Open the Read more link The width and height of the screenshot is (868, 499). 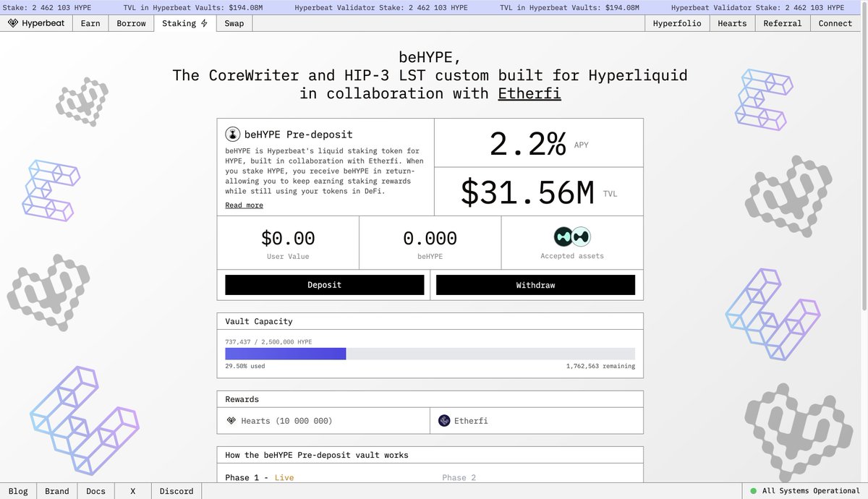pos(244,205)
